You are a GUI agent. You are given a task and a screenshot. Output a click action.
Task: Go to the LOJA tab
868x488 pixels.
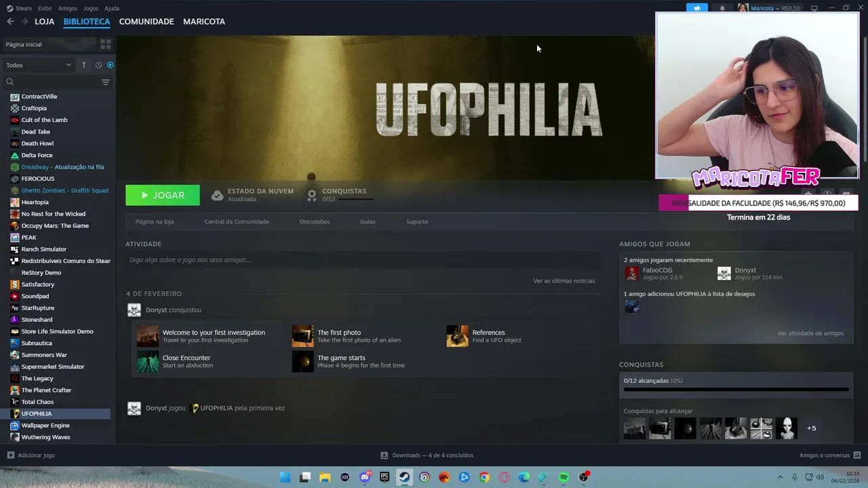pyautogui.click(x=44, y=22)
